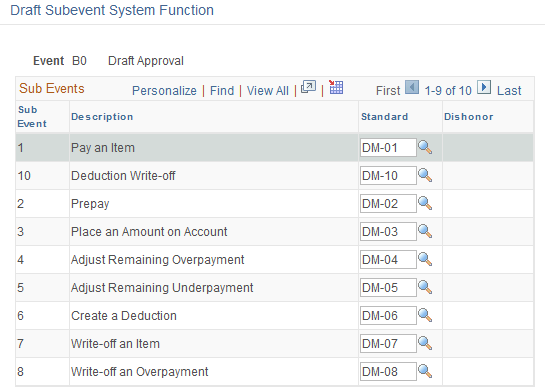Download grid to spreadsheet icon
This screenshot has width=545, height=392.
click(336, 87)
